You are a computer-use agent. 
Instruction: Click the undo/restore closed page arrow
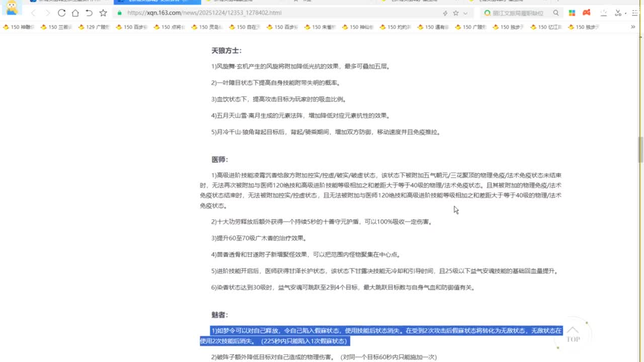[x=89, y=13]
